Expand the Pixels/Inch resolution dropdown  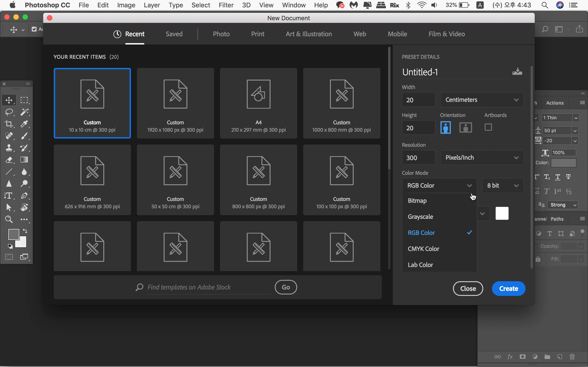point(482,158)
